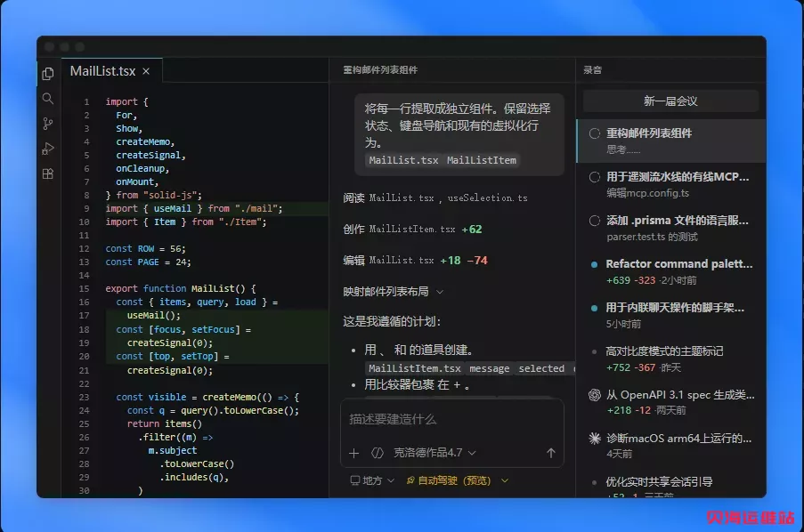Screen dimensions: 804x532
Task: Click status circle of 重构邮件列表组件 session
Action: click(x=594, y=133)
